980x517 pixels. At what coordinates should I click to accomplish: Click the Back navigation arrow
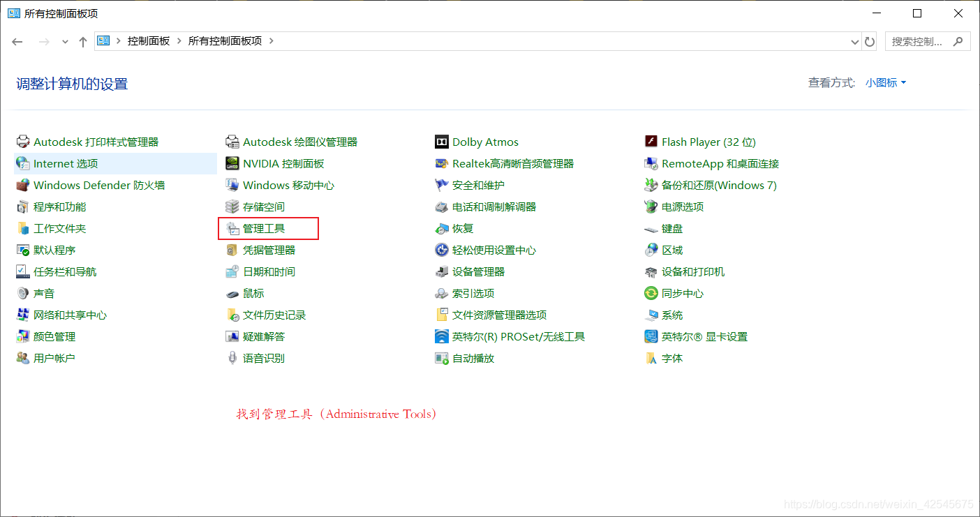click(x=17, y=42)
